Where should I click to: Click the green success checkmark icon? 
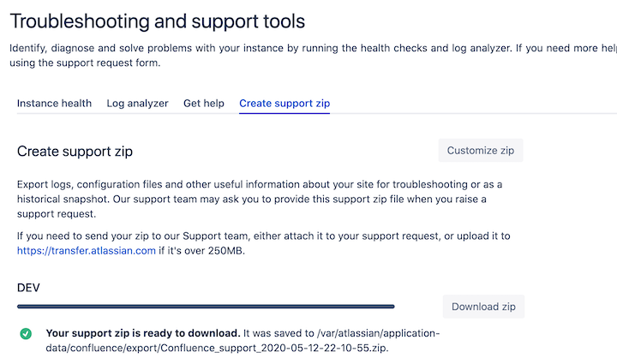pos(26,334)
